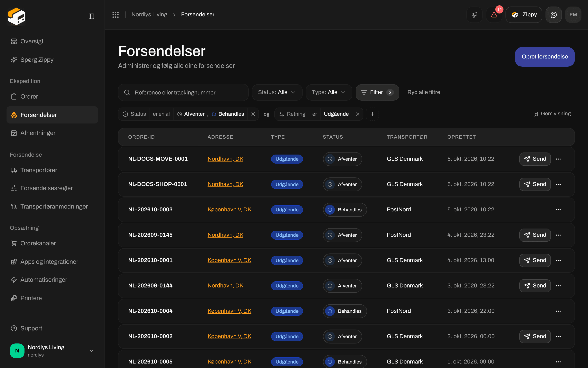This screenshot has width=588, height=368.
Task: Open more actions for NL-DOCS-SHOP-0001
Action: [x=558, y=184]
